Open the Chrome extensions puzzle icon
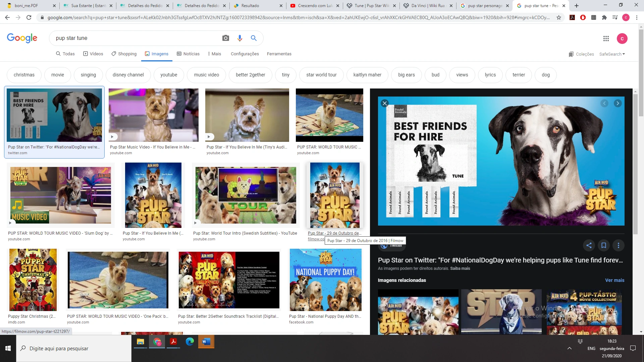The image size is (644, 362). pos(604,17)
